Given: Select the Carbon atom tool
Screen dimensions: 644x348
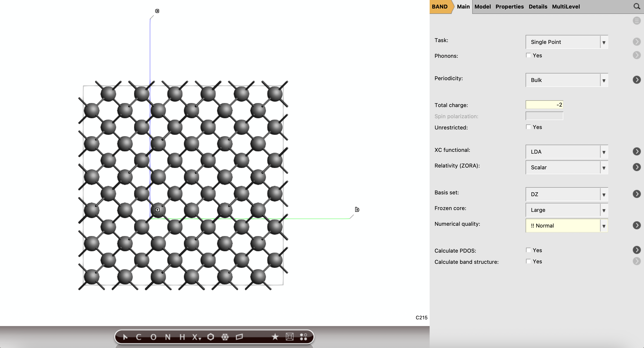Looking at the screenshot, I should click(x=139, y=337).
